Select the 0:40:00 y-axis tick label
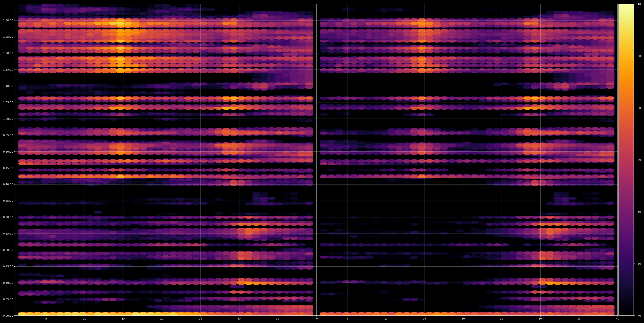 click(8, 184)
